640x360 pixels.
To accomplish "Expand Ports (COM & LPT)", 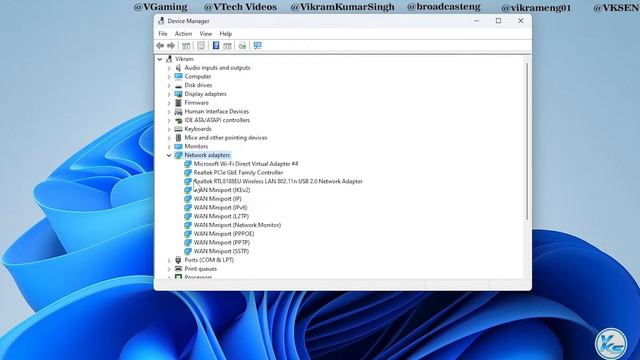I will tap(169, 260).
